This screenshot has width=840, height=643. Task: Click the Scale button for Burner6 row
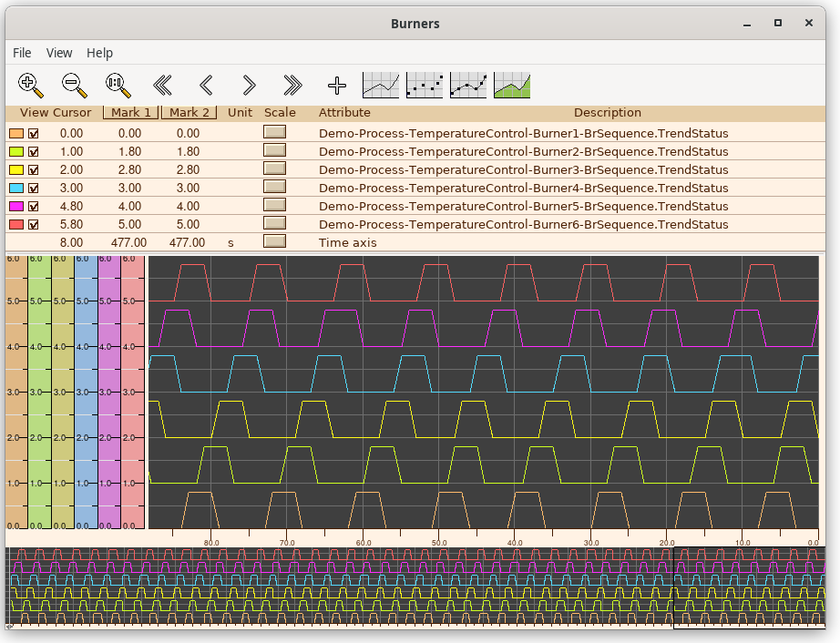coord(275,223)
